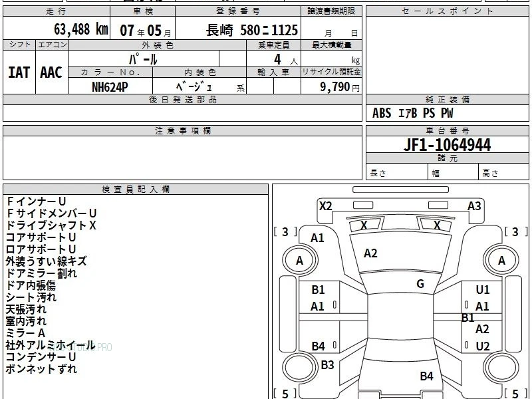Select the G mark on the windshield

click(420, 284)
